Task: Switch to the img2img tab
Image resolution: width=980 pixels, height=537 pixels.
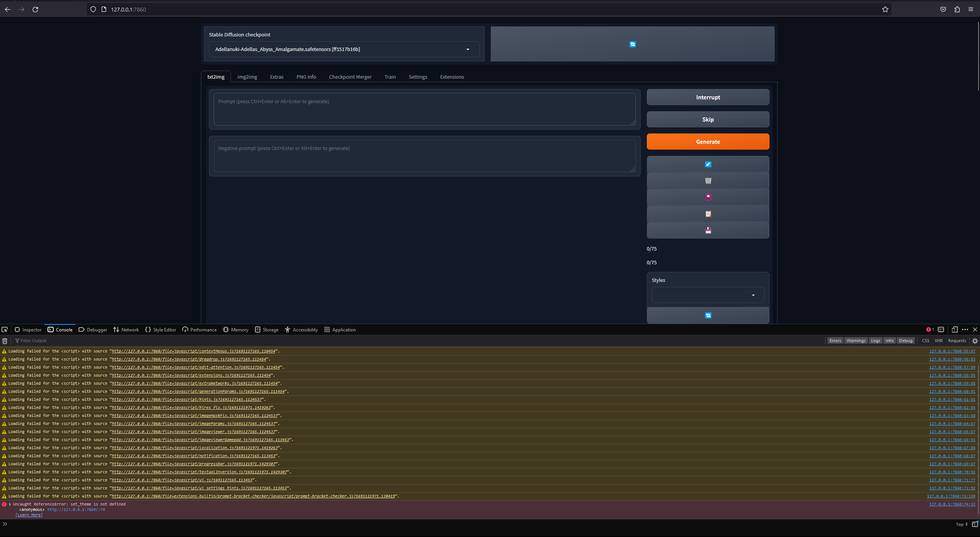Action: (x=247, y=77)
